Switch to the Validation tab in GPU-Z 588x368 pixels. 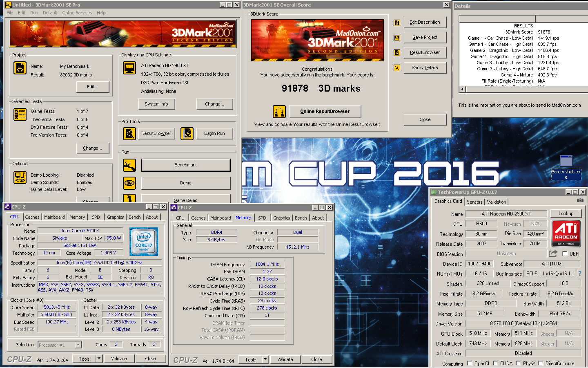click(x=497, y=202)
